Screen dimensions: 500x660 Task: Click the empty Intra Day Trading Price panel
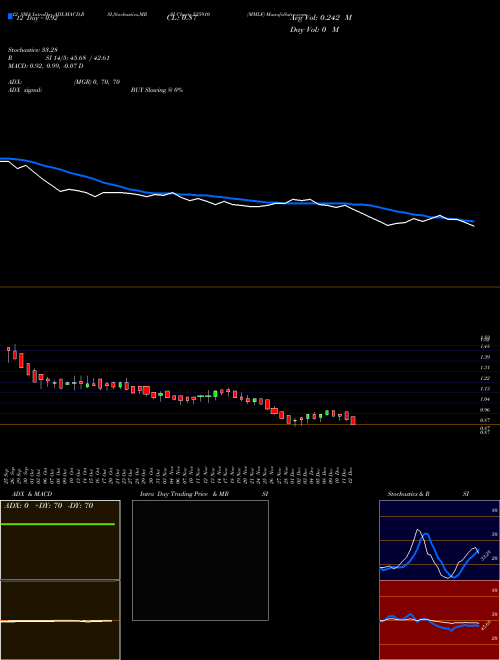click(x=200, y=560)
